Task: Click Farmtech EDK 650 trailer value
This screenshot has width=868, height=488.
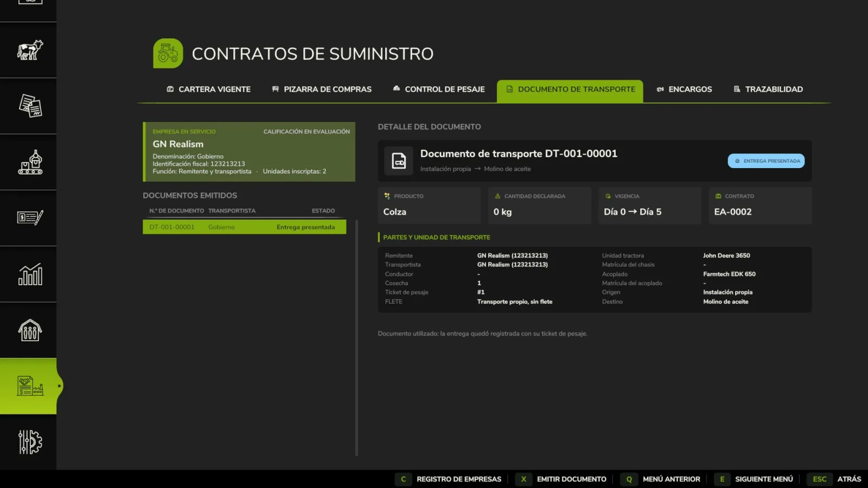Action: [x=729, y=274]
